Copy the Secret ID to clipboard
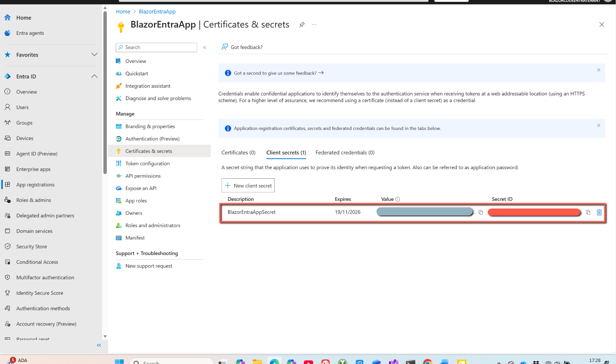This screenshot has width=616, height=364. [x=588, y=212]
